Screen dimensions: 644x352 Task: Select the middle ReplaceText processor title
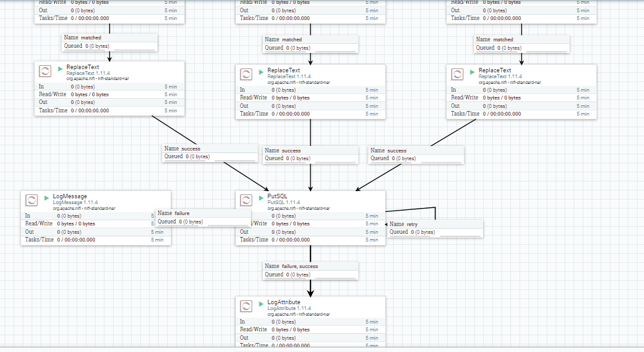[283, 70]
